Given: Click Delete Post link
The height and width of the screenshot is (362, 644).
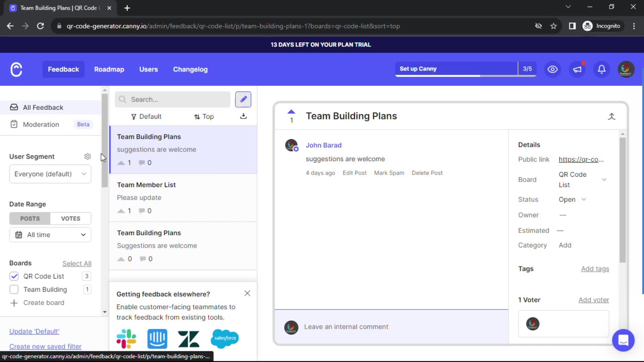Looking at the screenshot, I should (427, 173).
